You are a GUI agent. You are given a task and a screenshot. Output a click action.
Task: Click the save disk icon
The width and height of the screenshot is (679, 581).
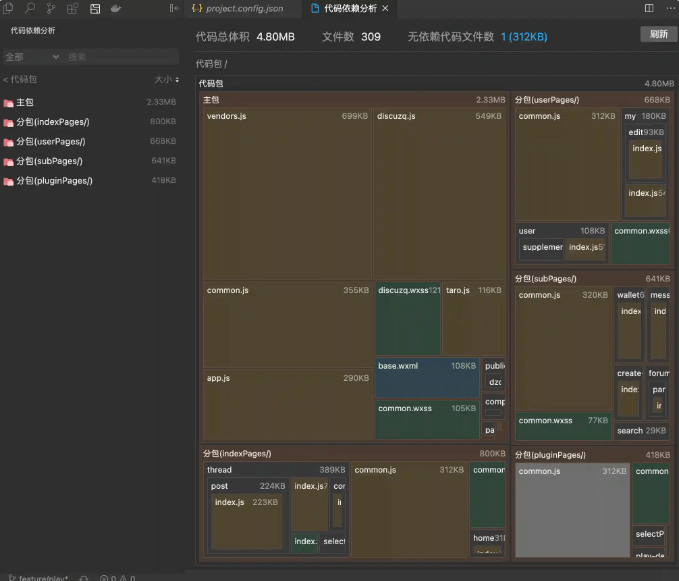click(x=95, y=8)
